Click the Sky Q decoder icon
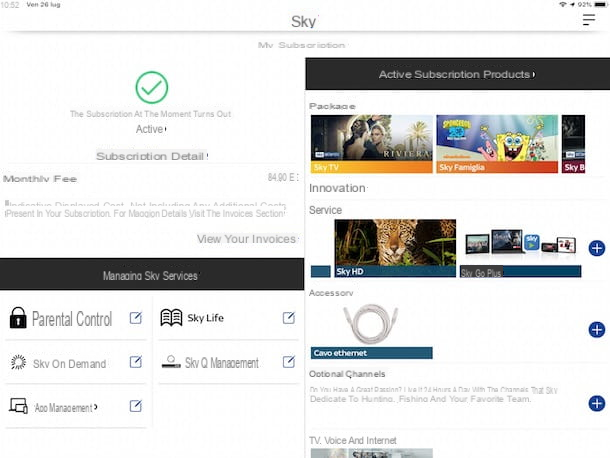 click(x=171, y=362)
